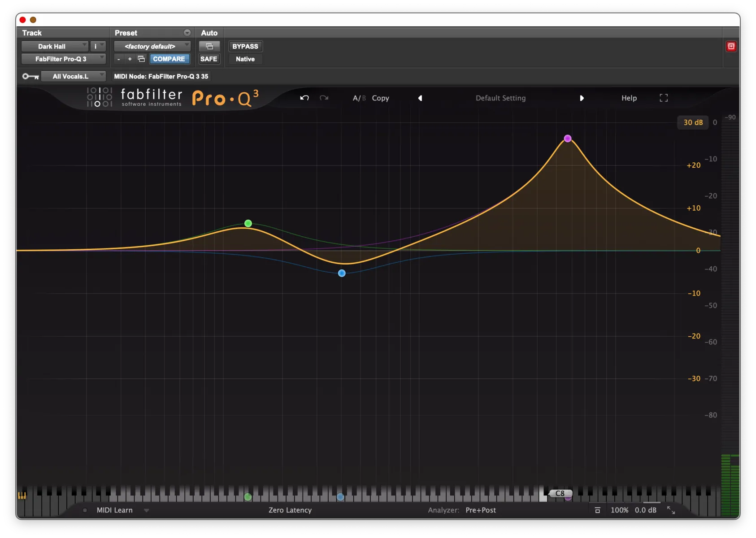Toggle the SAFE automation button
756x538 pixels.
click(x=209, y=59)
